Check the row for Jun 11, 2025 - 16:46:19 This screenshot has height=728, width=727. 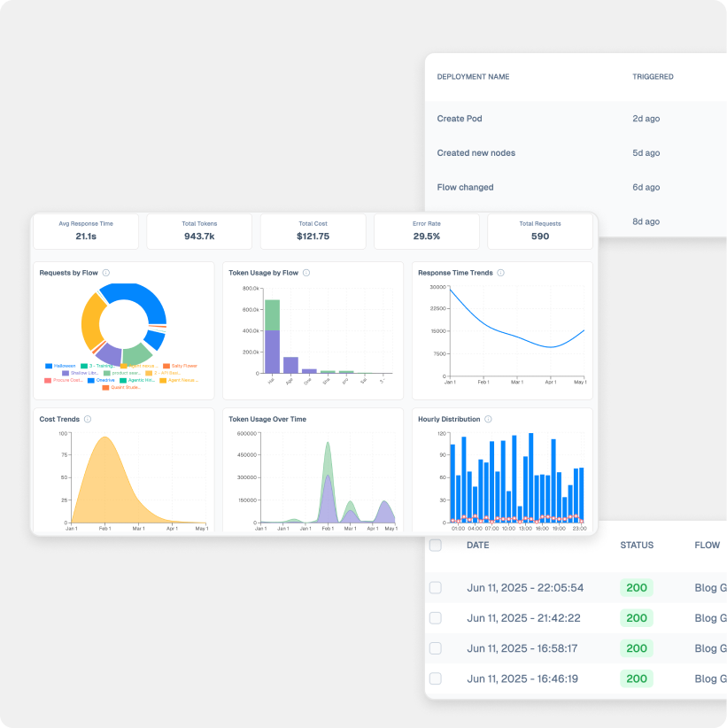tap(436, 678)
